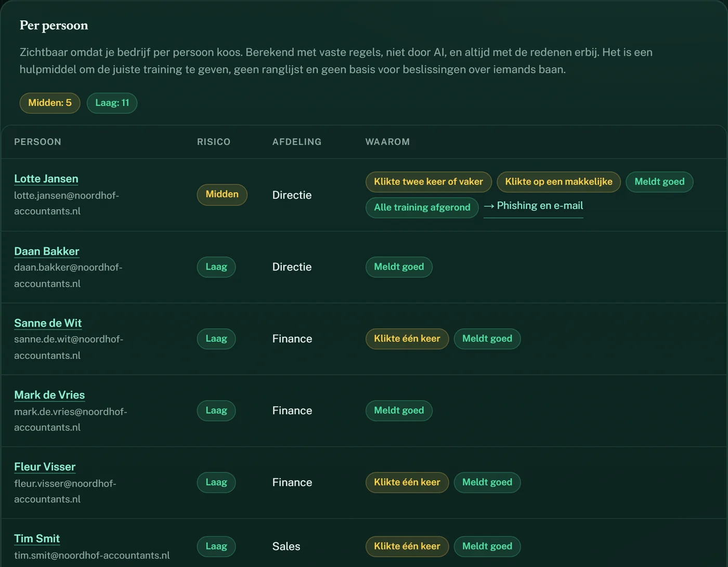This screenshot has width=728, height=567.
Task: Open Mark de Vries's profile link
Action: click(49, 395)
